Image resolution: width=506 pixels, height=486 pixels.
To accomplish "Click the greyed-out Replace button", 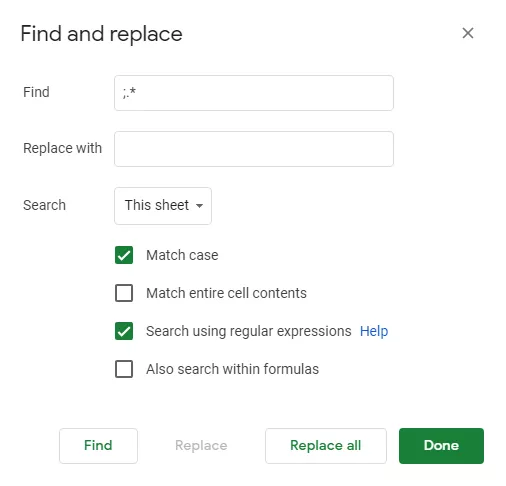I will pyautogui.click(x=201, y=446).
